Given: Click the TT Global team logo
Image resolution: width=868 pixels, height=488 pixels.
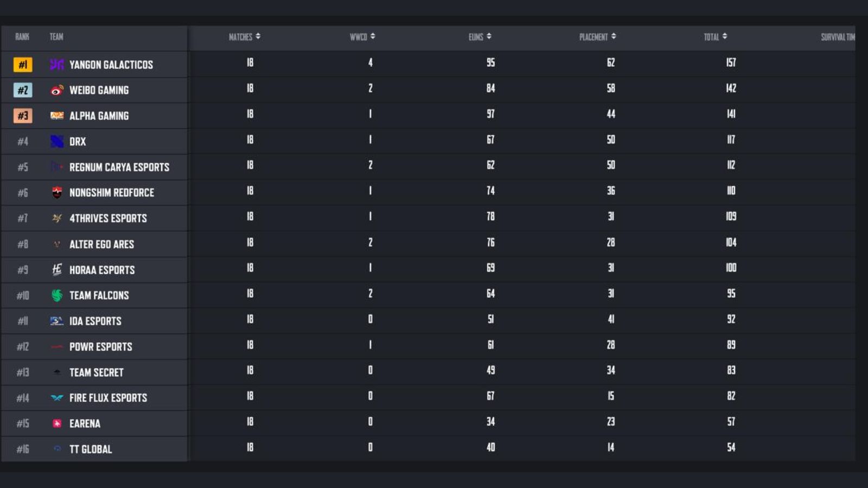Looking at the screenshot, I should (57, 449).
